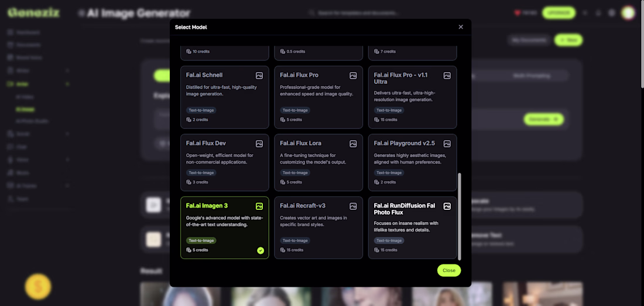Click 'Generates highly aesthetic images' description
This screenshot has width=644, height=306.
click(410, 159)
